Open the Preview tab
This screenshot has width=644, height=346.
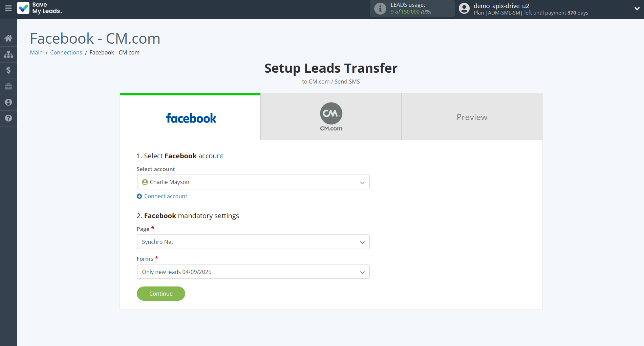pyautogui.click(x=472, y=116)
